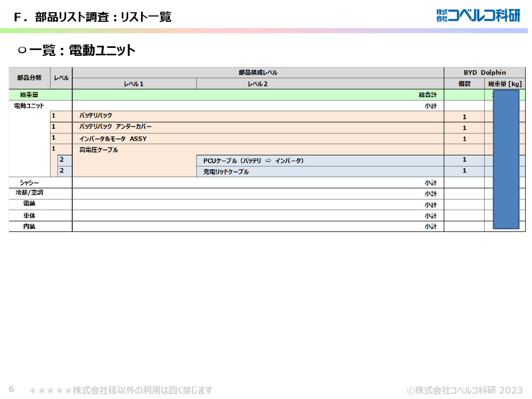
Task: Expand the 冷却/空調 category row
Action: [29, 194]
